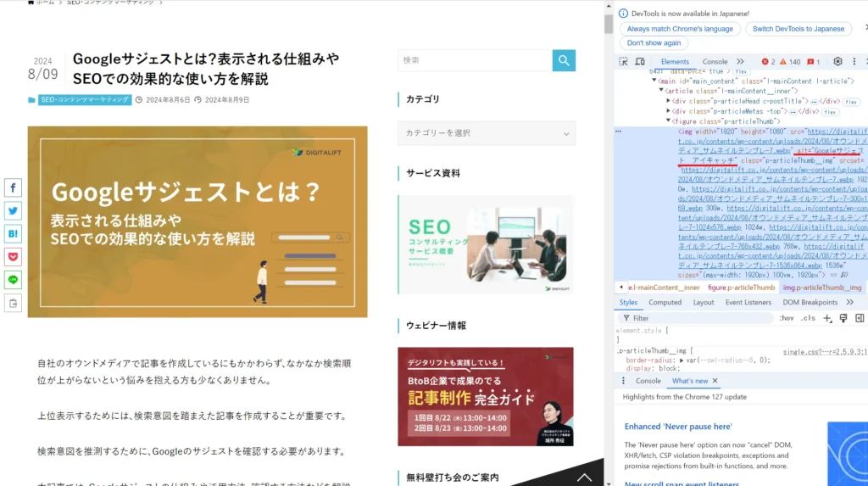This screenshot has height=486, width=868.
Task: Open the rendering emulations brush icon
Action: 843,318
